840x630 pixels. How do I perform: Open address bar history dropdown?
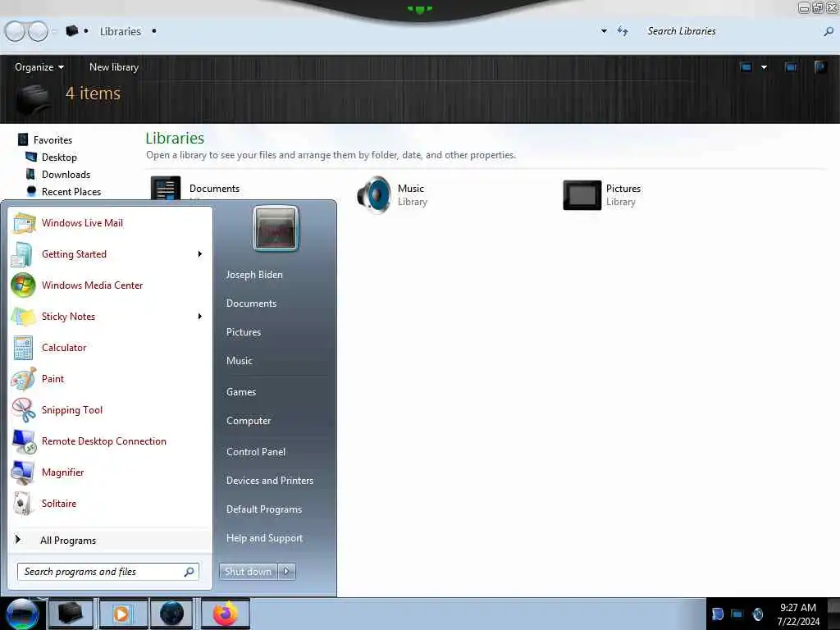coord(604,31)
